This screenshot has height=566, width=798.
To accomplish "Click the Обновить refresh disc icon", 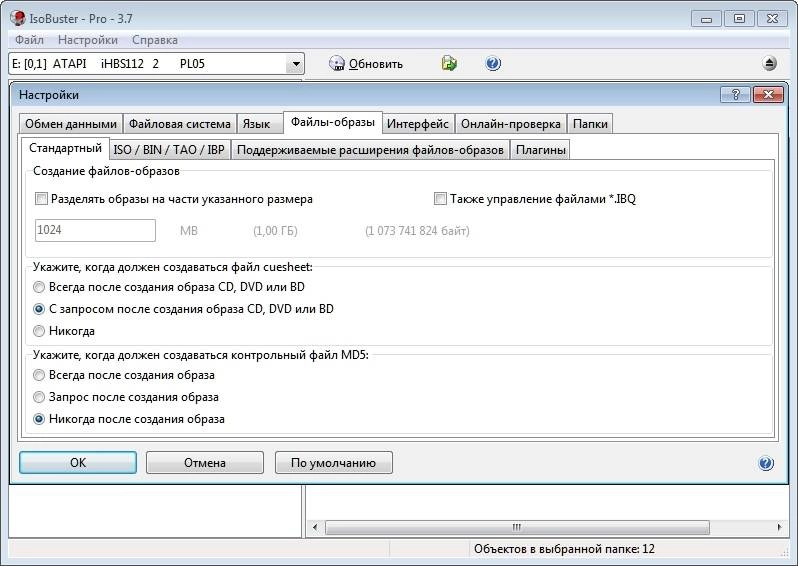I will tap(336, 64).
